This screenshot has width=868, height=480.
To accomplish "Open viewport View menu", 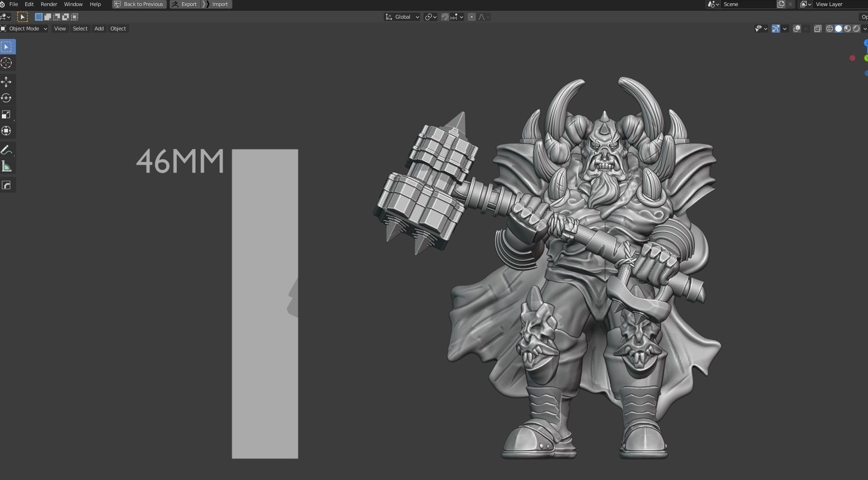I will tap(60, 29).
